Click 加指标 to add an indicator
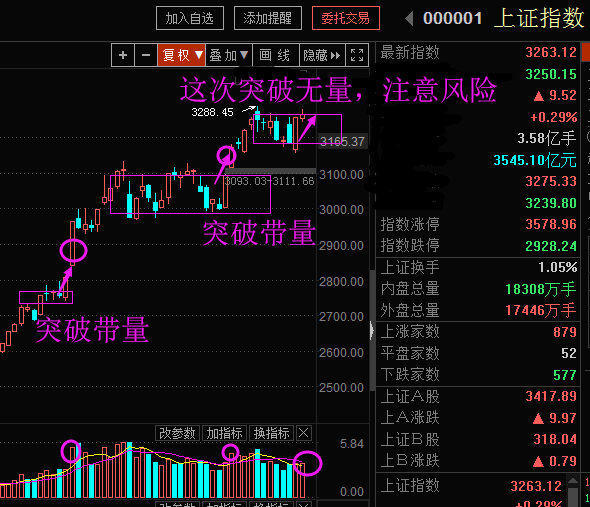Image resolution: width=590 pixels, height=507 pixels. [225, 433]
